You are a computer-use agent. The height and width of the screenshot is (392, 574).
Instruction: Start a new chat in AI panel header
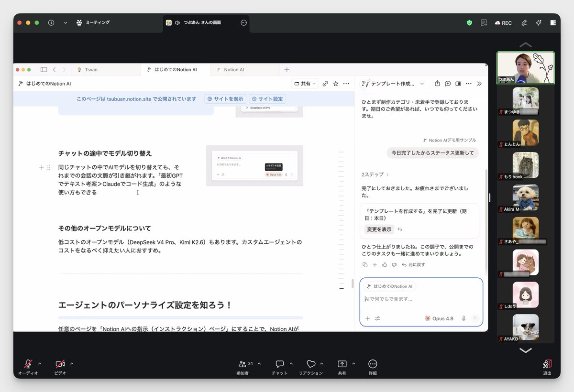tap(448, 84)
